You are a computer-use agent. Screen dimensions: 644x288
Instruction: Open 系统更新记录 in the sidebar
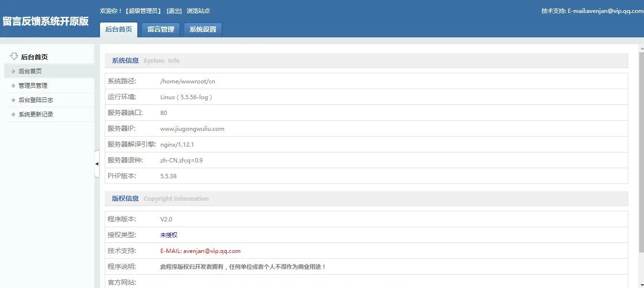[49, 115]
